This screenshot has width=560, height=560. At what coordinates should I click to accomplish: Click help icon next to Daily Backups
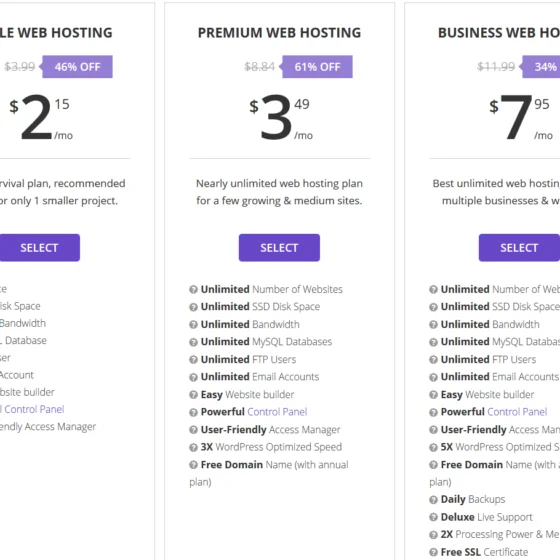pyautogui.click(x=433, y=500)
